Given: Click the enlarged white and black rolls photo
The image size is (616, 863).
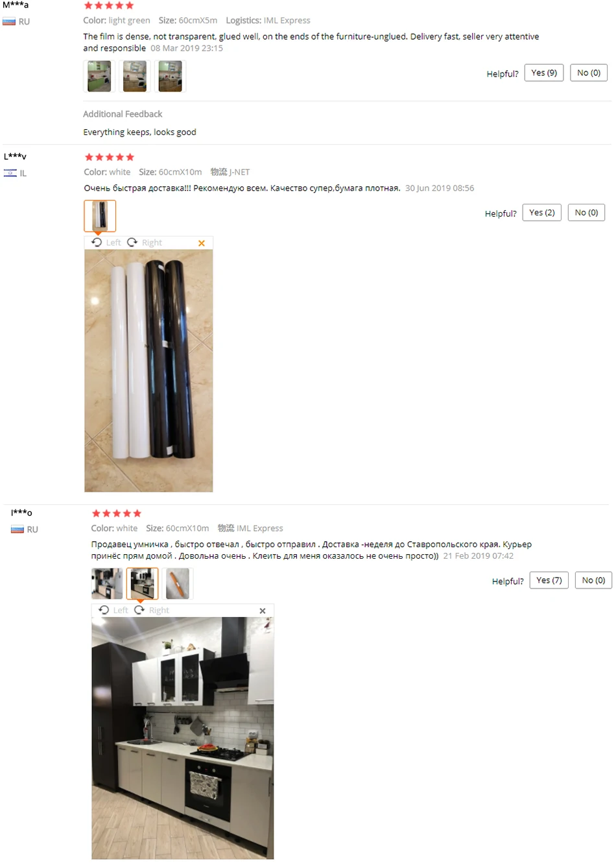Looking at the screenshot, I should click(x=148, y=371).
